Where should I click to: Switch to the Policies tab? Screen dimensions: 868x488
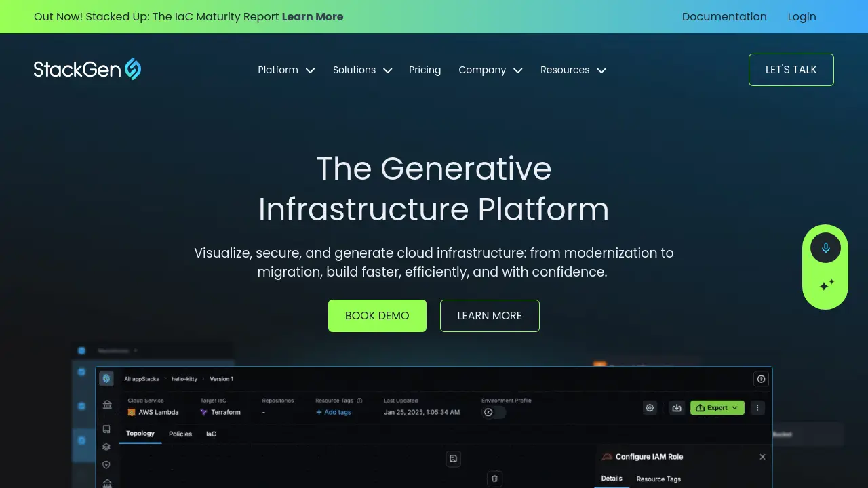pos(180,434)
